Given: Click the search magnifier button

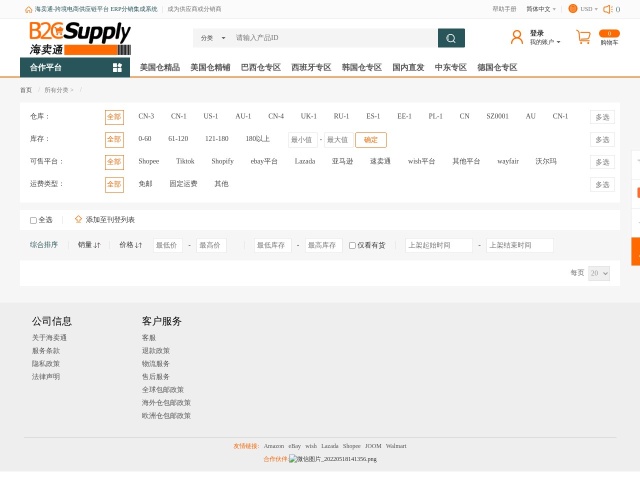Looking at the screenshot, I should pos(451,38).
